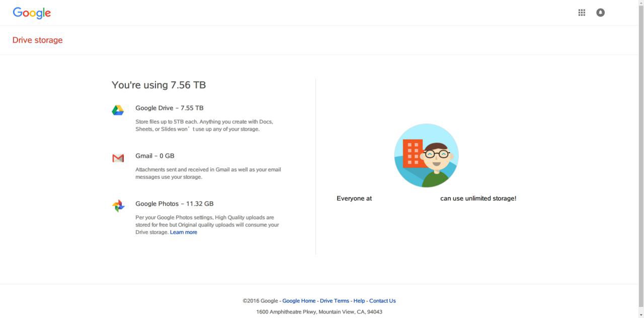Screen dimensions: 644x318
Task: Open the Drive Terms link
Action: click(x=335, y=301)
